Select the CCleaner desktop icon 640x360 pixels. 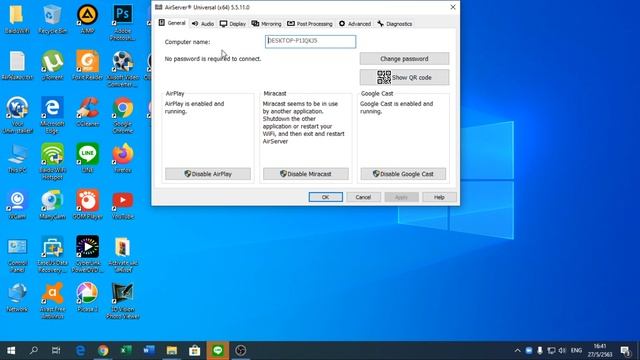click(x=87, y=112)
